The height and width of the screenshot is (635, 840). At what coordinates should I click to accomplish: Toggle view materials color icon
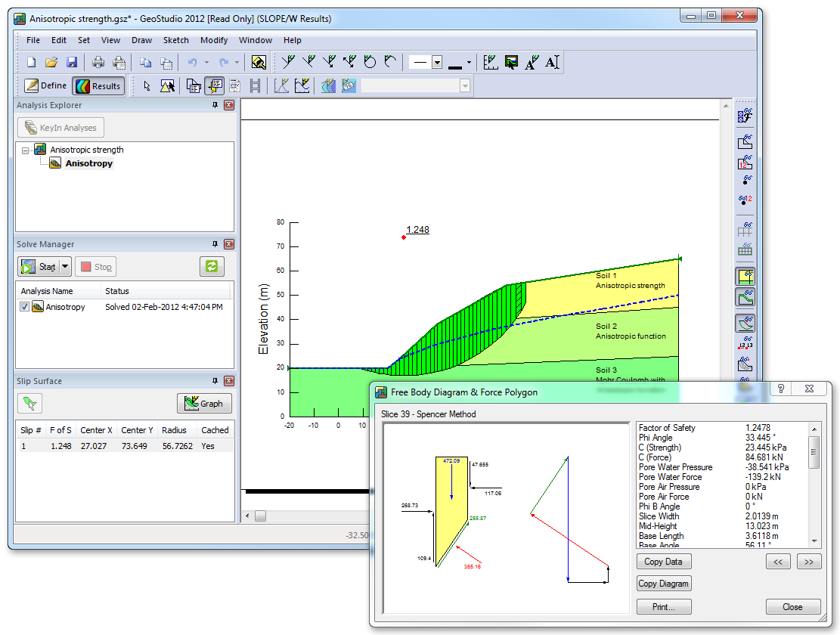(x=745, y=277)
